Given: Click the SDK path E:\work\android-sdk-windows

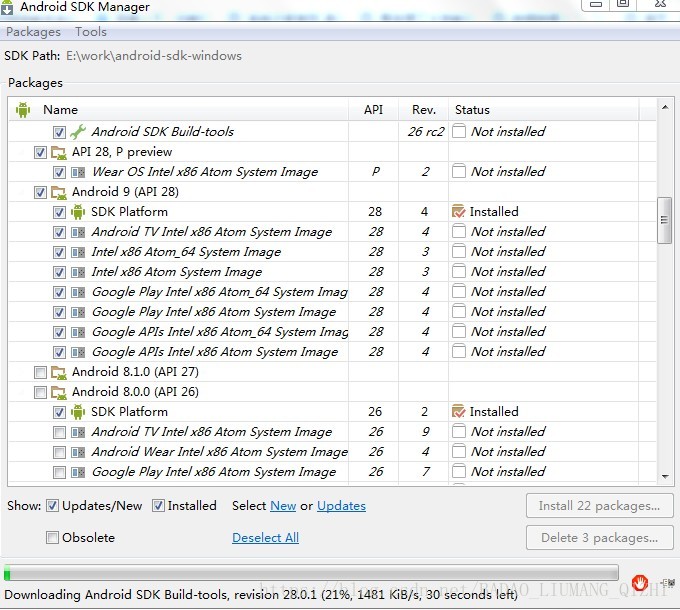Looking at the screenshot, I should pos(154,56).
